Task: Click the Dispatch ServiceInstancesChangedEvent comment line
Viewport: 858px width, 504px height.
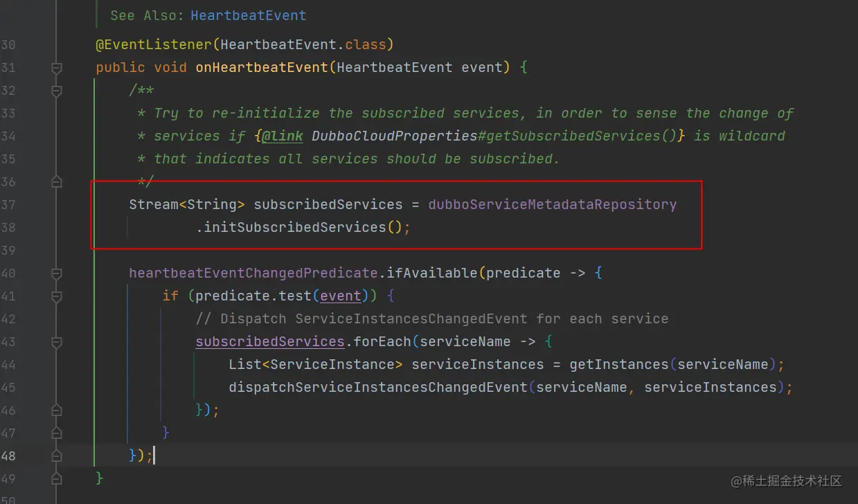Action: pyautogui.click(x=432, y=319)
